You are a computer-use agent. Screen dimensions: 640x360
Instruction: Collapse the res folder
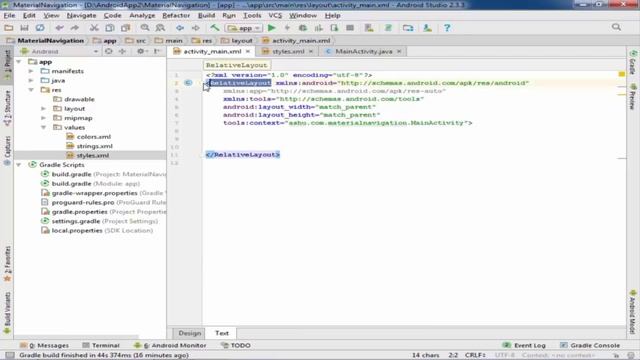click(31, 90)
